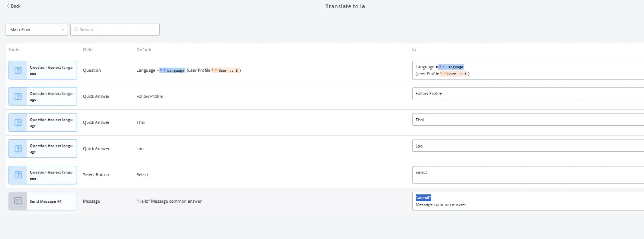Click the Select Button field label
Viewport: 644px width, 239px height.
tap(96, 174)
